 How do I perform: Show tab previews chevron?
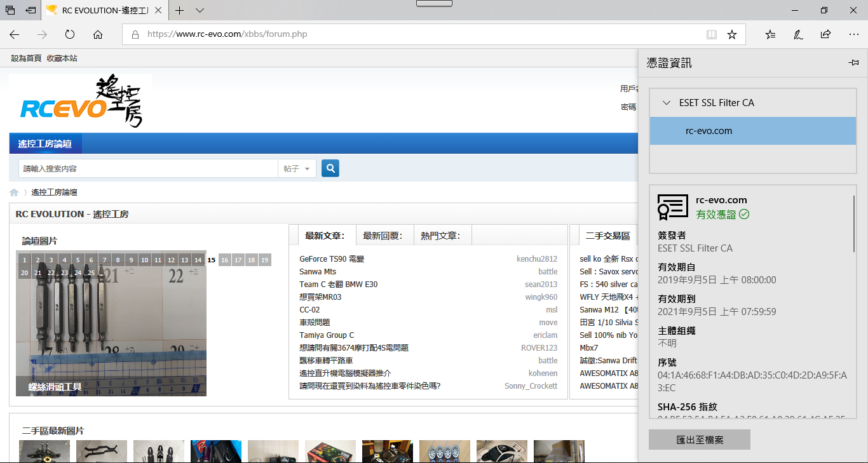[200, 10]
